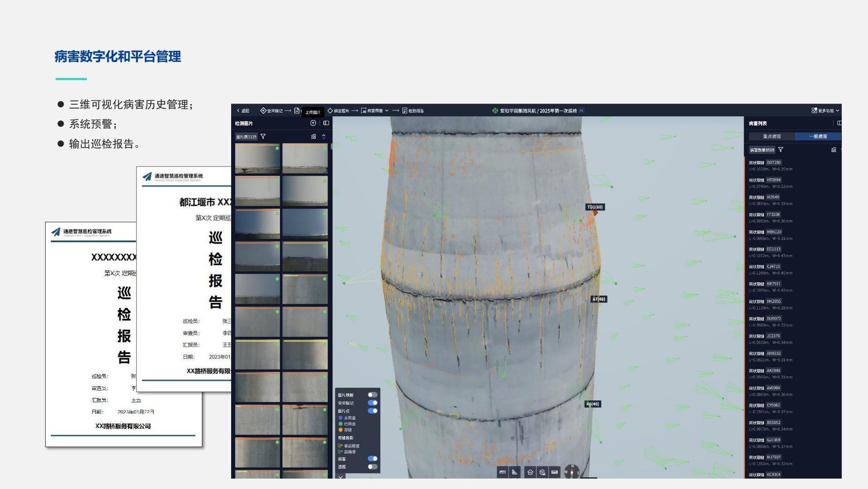868x489 pixels.
Task: Click the 返回 back button
Action: coord(243,110)
